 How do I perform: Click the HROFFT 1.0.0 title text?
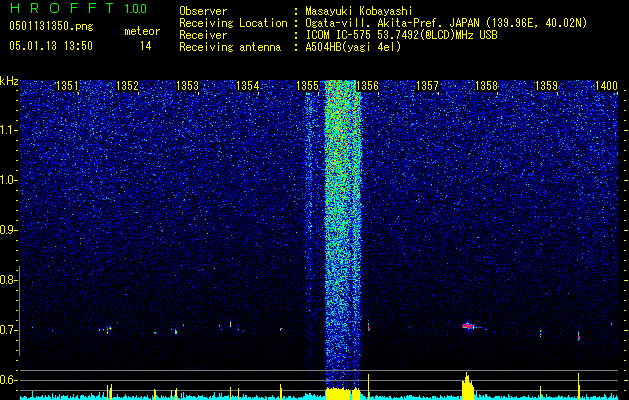pyautogui.click(x=79, y=8)
